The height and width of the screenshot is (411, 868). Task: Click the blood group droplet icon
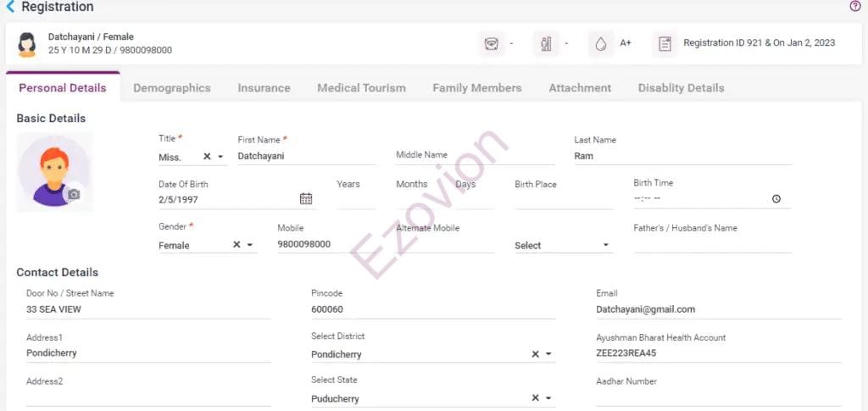(x=601, y=44)
